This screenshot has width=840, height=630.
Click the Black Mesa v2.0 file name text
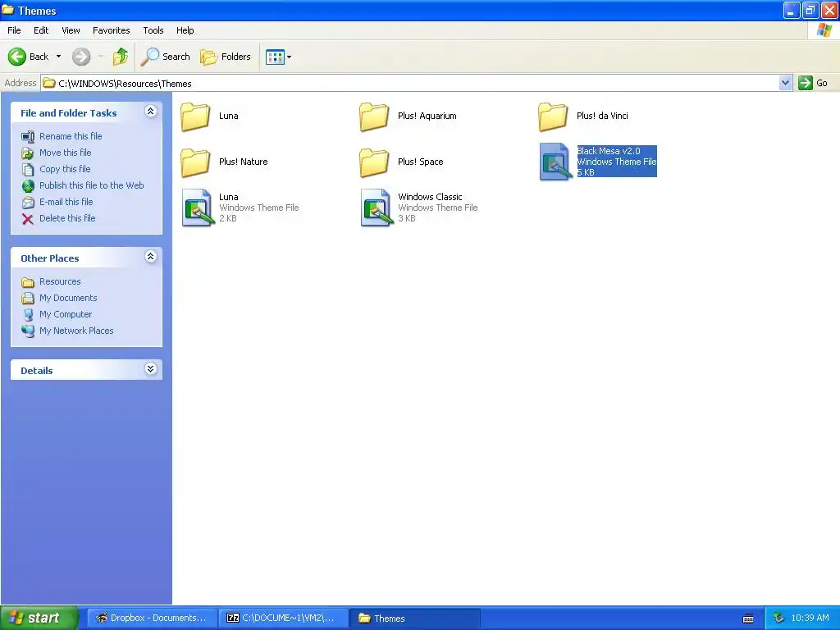pos(609,151)
